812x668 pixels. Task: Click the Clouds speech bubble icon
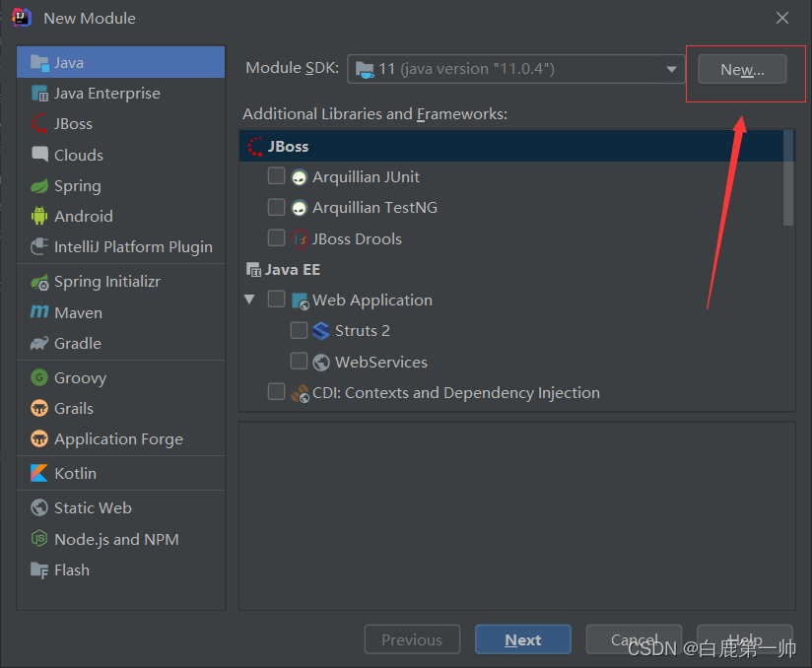39,155
